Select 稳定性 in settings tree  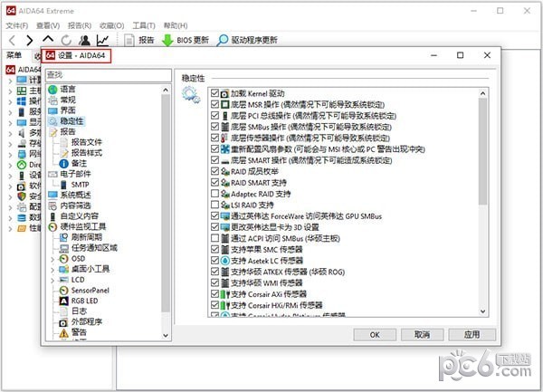[x=71, y=121]
